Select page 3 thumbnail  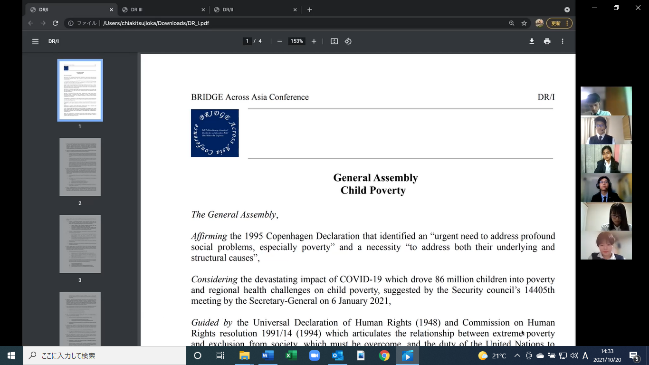click(80, 244)
